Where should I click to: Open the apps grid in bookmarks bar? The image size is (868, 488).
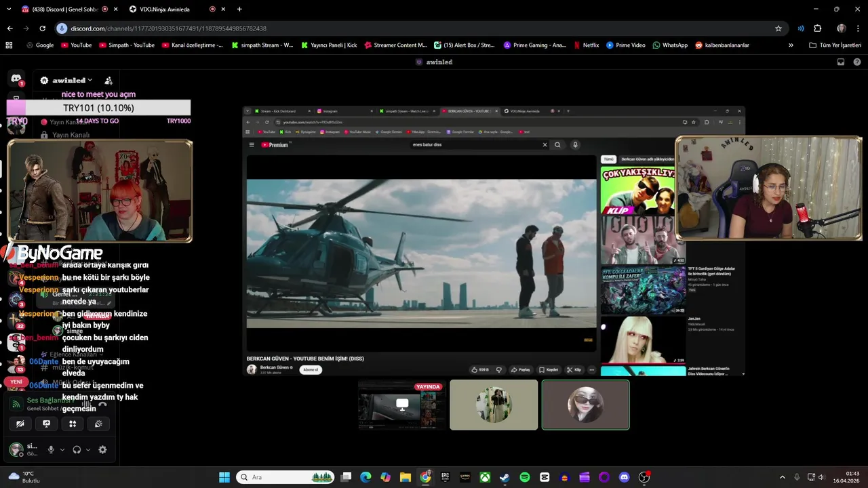pos(9,45)
